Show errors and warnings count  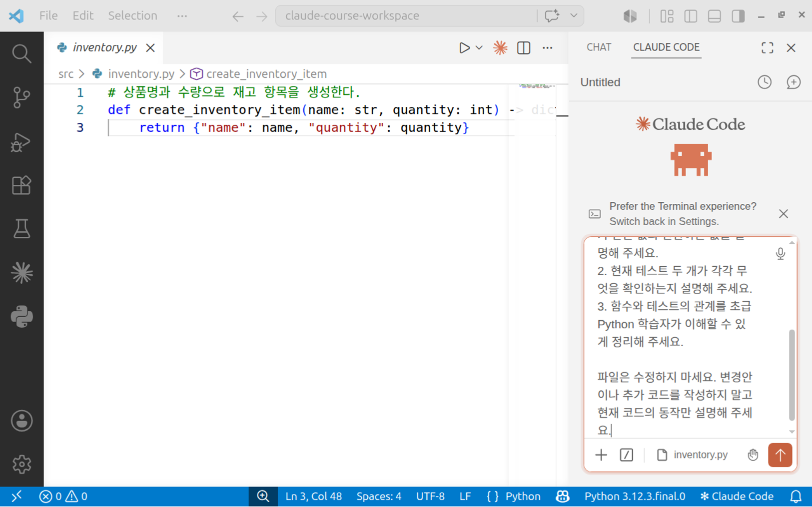[x=63, y=497]
